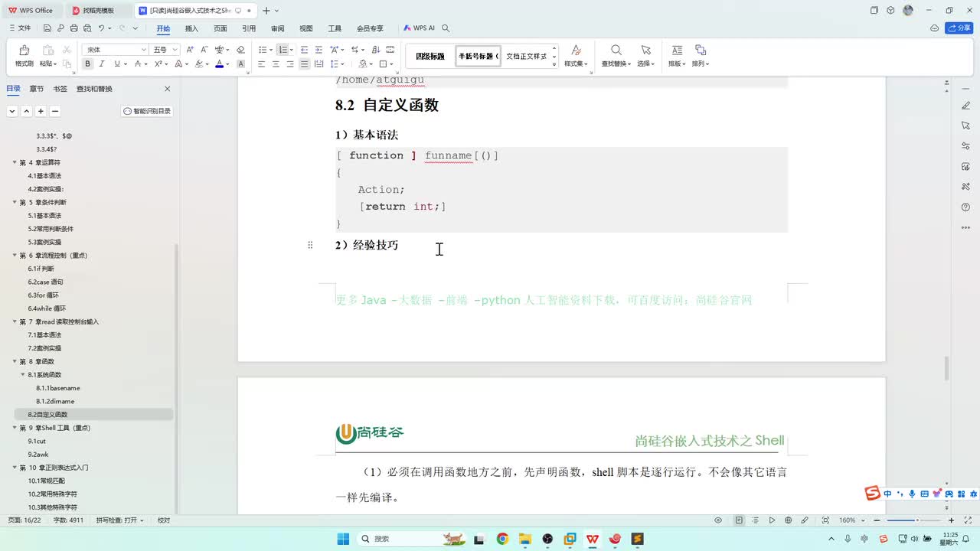Switch to the Bookmarks (书签) pane tab
The height and width of the screenshot is (551, 980).
60,89
